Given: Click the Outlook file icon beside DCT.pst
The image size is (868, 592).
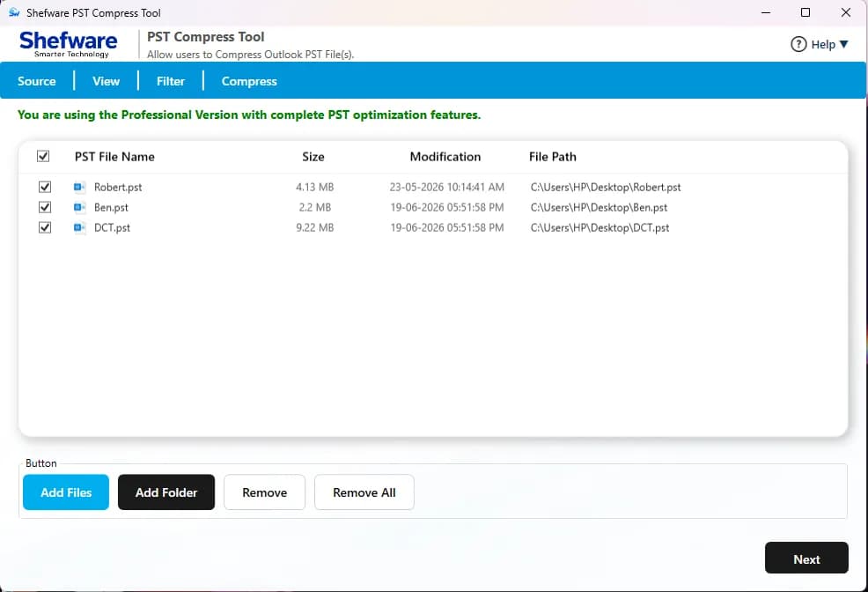Looking at the screenshot, I should [x=80, y=227].
